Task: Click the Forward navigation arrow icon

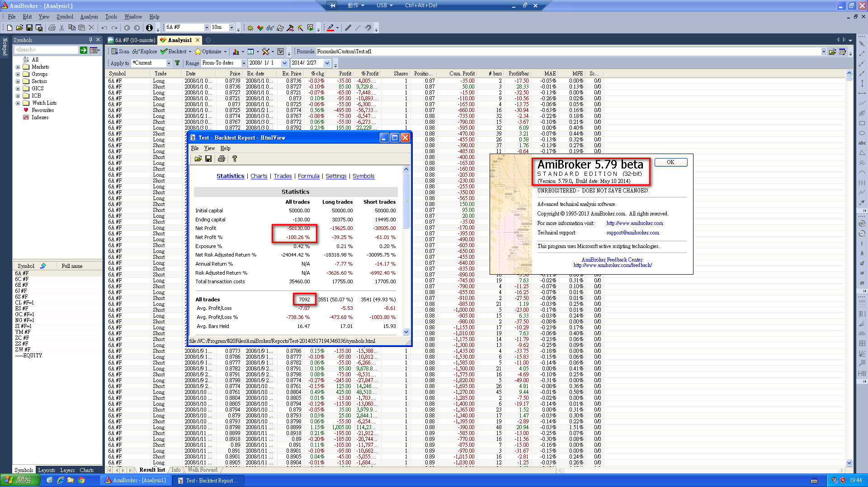Action: [137, 28]
